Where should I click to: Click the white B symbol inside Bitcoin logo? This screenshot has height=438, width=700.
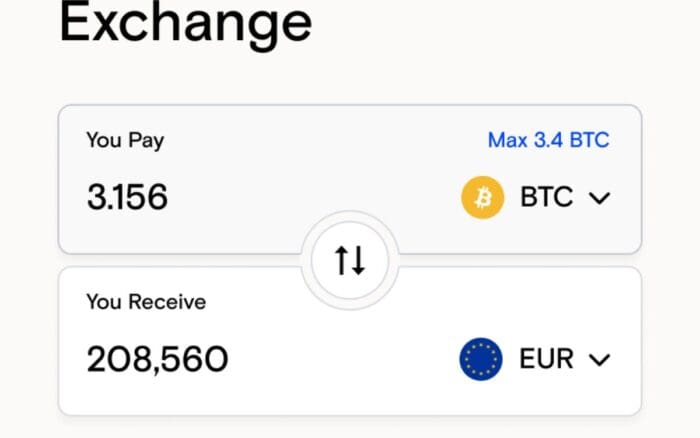click(x=483, y=198)
